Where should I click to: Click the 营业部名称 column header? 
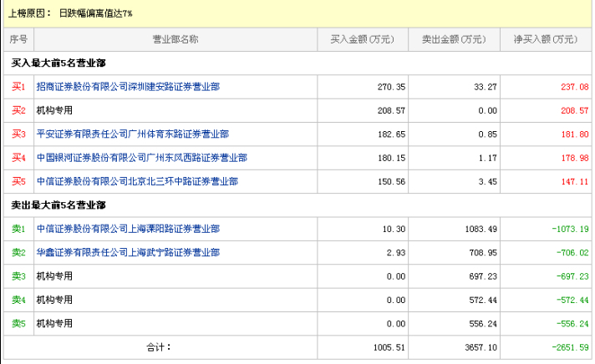175,39
